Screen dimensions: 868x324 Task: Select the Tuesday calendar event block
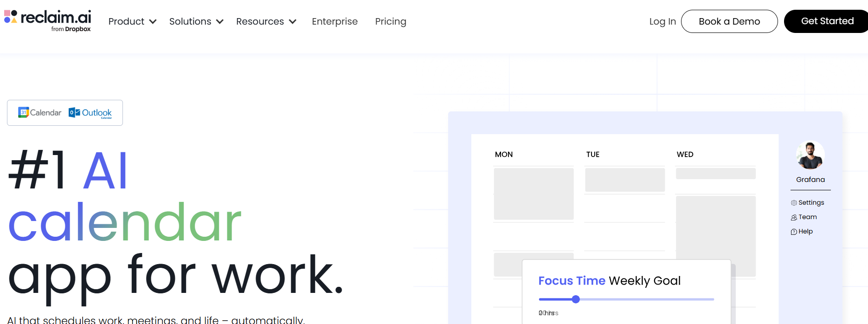point(624,180)
